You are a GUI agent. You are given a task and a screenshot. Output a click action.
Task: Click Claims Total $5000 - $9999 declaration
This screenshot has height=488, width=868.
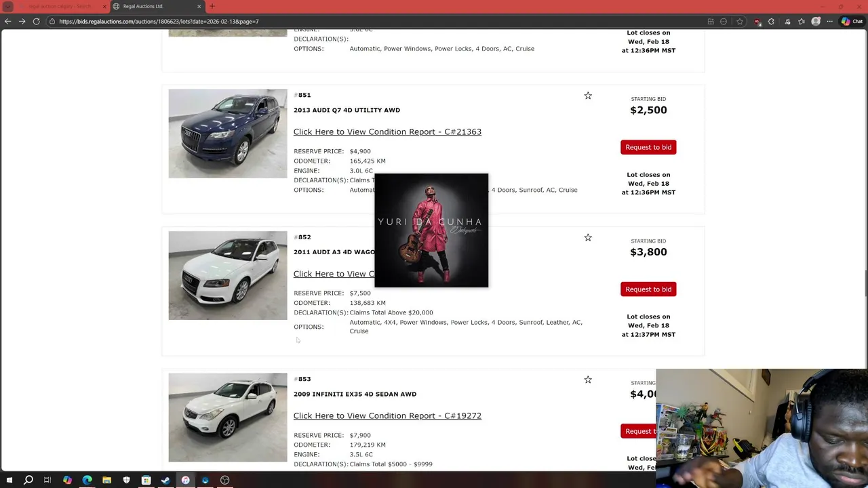click(391, 464)
